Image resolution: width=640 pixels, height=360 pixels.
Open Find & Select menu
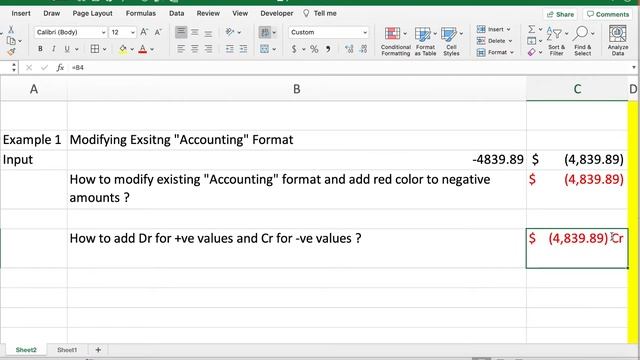(583, 41)
